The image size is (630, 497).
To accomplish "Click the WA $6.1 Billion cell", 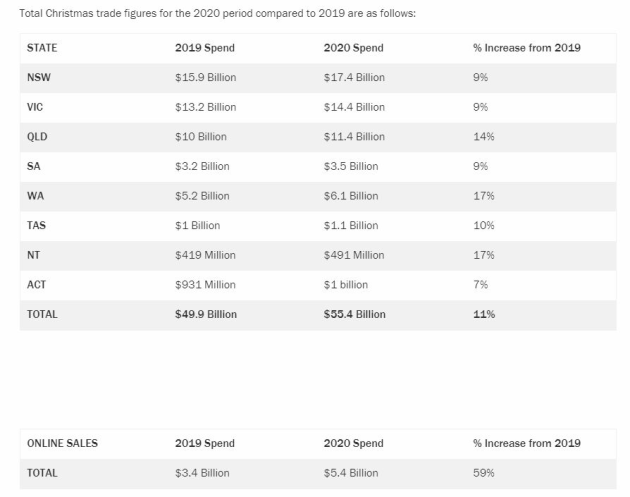I will click(351, 196).
